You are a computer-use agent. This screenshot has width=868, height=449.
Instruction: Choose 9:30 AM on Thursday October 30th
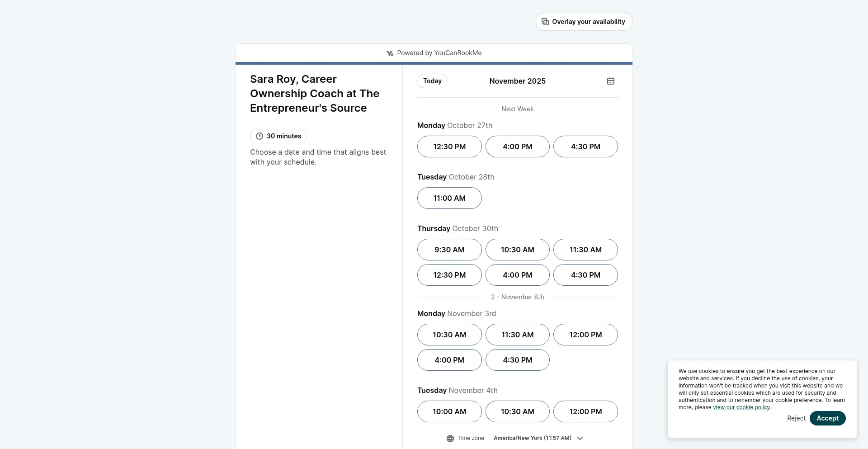coord(449,250)
